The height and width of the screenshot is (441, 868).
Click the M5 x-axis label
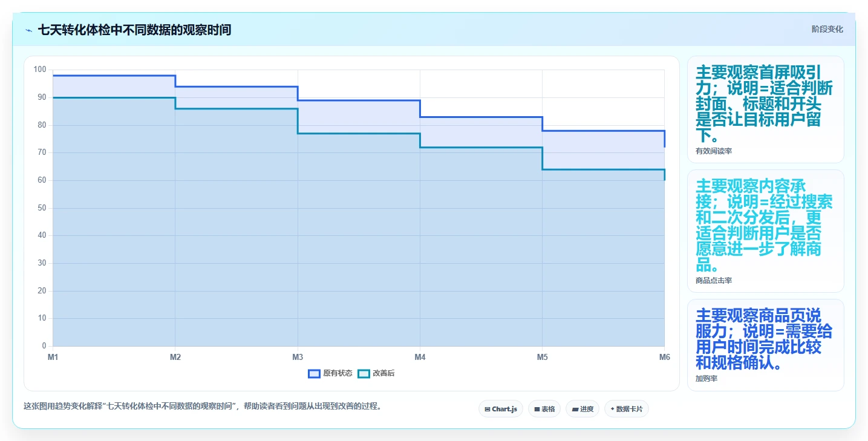543,358
